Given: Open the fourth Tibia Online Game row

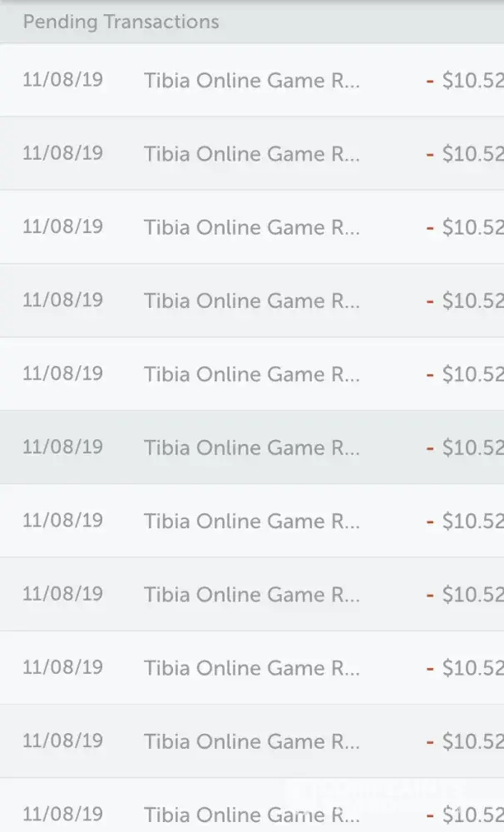Looking at the screenshot, I should click(x=251, y=300).
